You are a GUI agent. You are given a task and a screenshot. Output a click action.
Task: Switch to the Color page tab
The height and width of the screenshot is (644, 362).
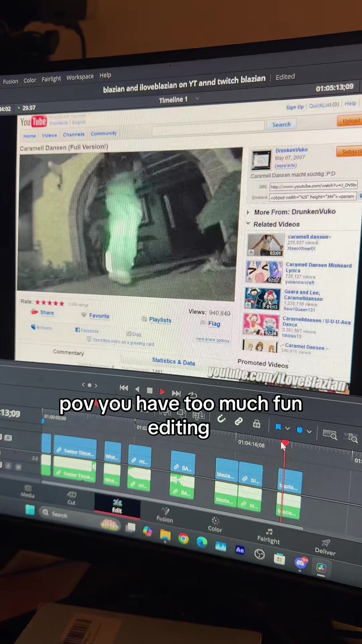point(215,525)
